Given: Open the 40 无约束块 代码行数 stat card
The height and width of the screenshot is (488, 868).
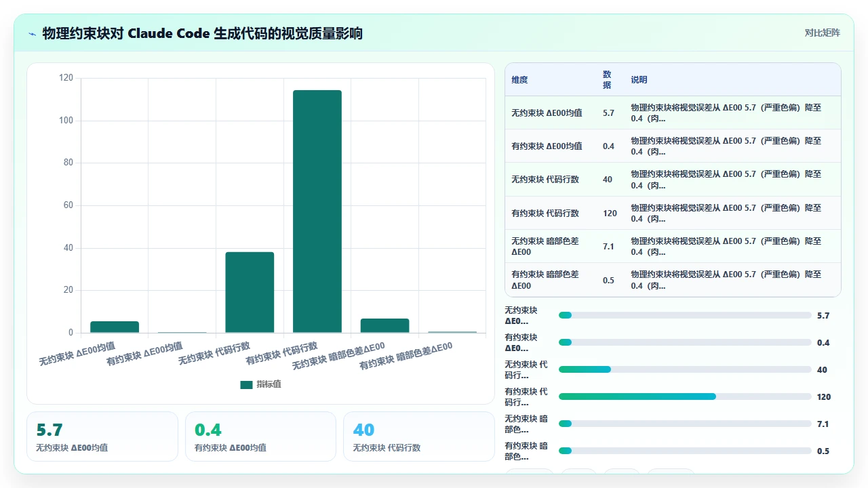Looking at the screenshot, I should coord(419,436).
